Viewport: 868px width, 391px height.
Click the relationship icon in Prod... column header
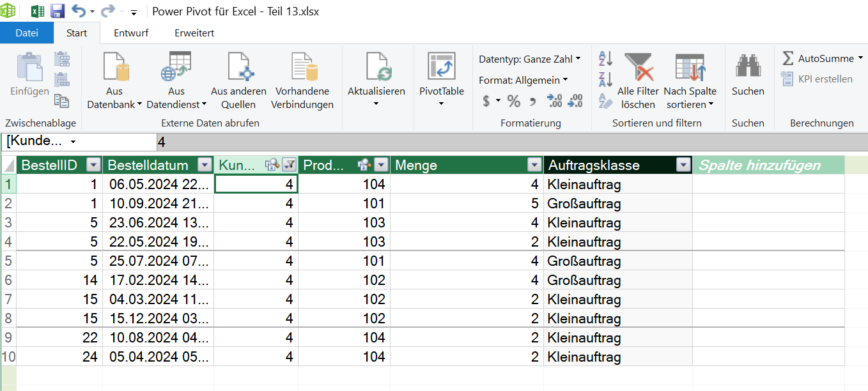[x=364, y=165]
